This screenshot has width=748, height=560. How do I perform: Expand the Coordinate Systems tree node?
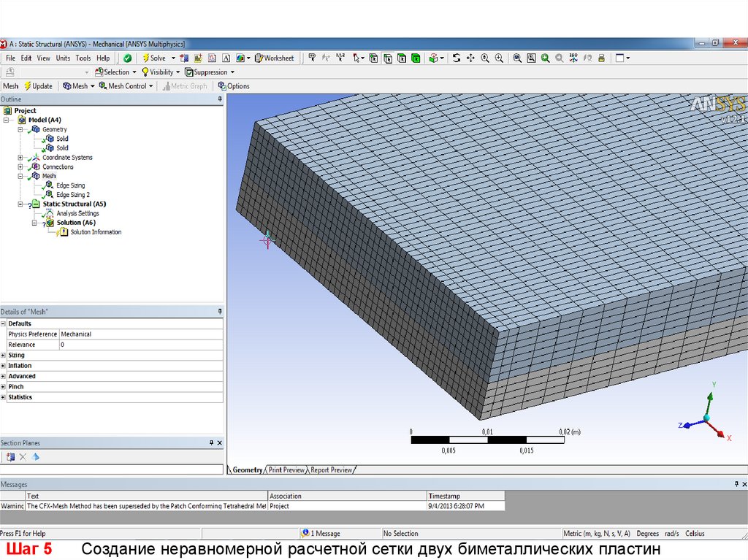pos(20,158)
